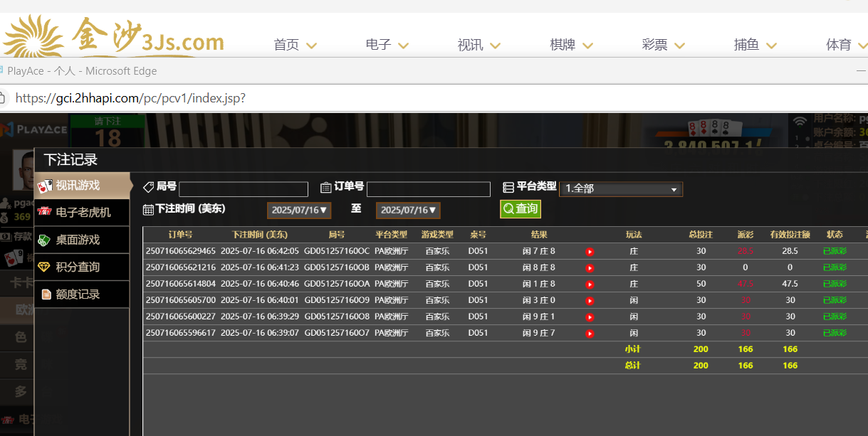868x436 pixels.
Task: Play video replay for order 250716065629465
Action: click(590, 252)
